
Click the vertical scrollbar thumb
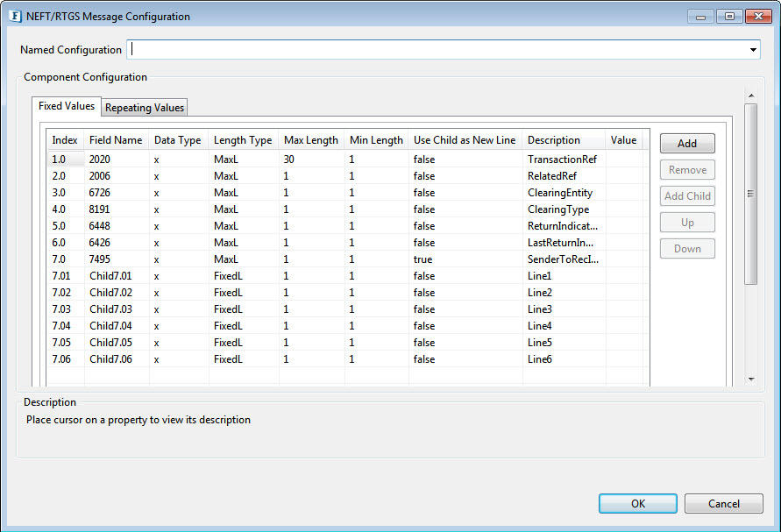click(x=751, y=194)
